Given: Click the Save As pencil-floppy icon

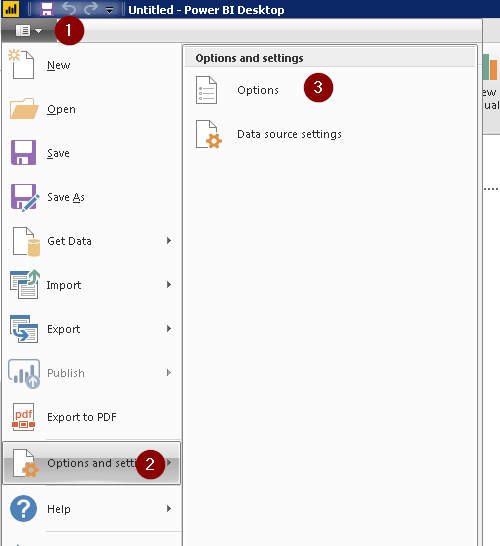Looking at the screenshot, I should (x=24, y=197).
